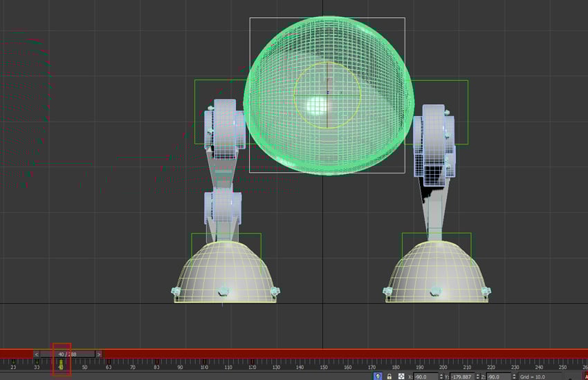Click the time slider next frame arrow
Screen dimensions: 588x380
(x=99, y=354)
